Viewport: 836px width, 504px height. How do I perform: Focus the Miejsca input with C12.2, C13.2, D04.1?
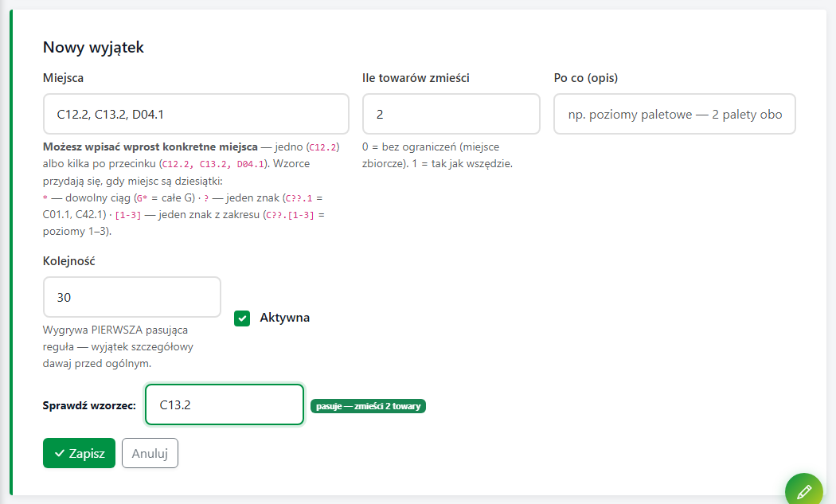coord(196,114)
